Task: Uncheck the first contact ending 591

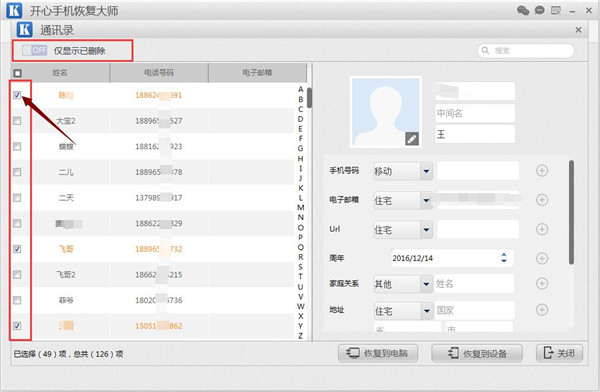Action: click(x=17, y=95)
